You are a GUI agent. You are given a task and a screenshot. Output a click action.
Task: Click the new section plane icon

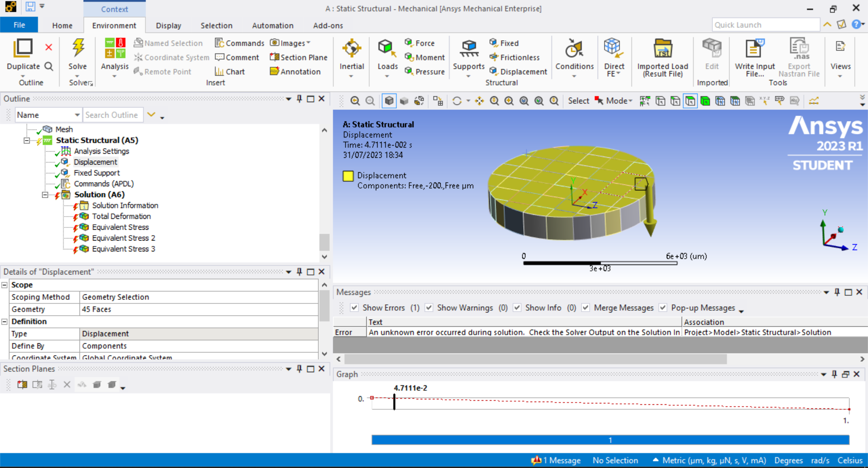pyautogui.click(x=22, y=385)
